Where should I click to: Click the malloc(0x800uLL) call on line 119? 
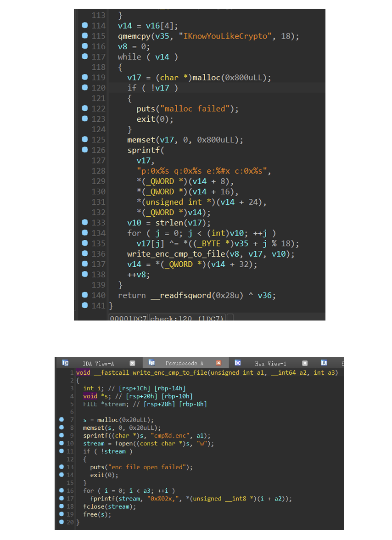[x=232, y=78]
